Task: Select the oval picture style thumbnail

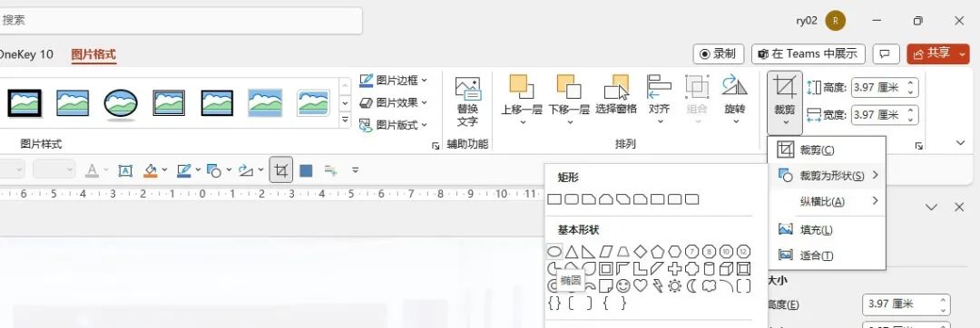Action: pos(121,103)
